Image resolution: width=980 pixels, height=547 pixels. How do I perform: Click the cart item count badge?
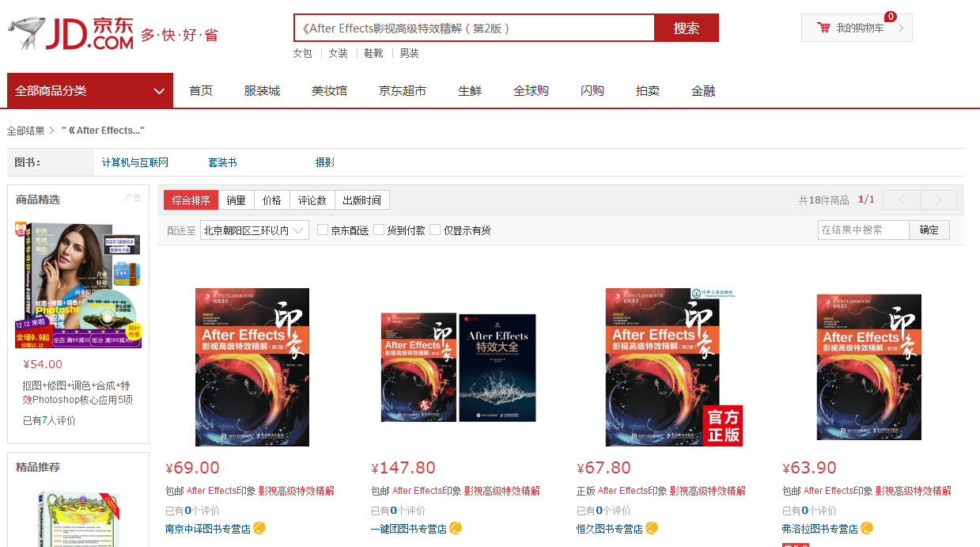[x=891, y=17]
